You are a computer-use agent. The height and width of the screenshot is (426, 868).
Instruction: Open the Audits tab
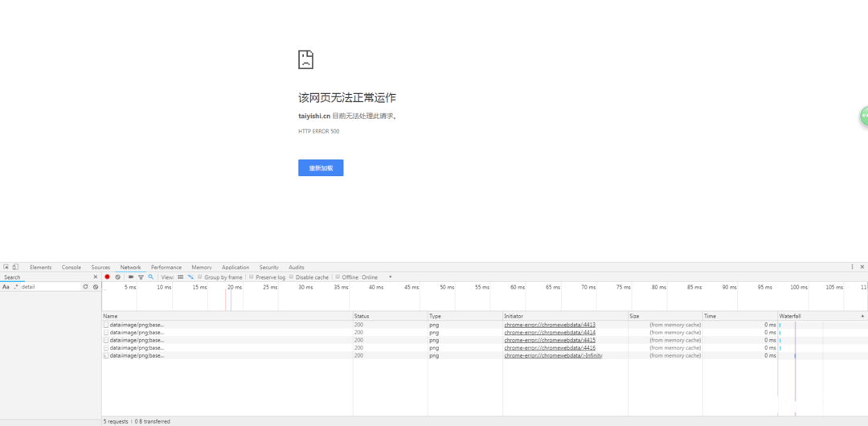[x=296, y=267]
